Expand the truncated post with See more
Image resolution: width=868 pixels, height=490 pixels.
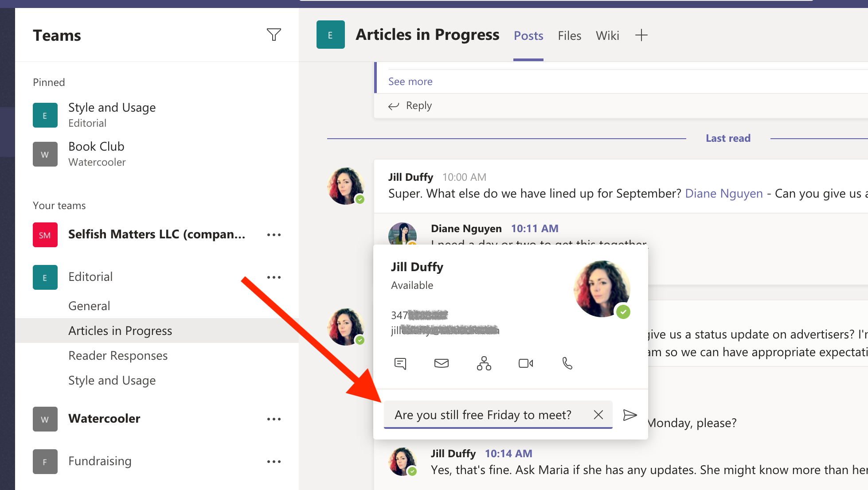tap(410, 81)
